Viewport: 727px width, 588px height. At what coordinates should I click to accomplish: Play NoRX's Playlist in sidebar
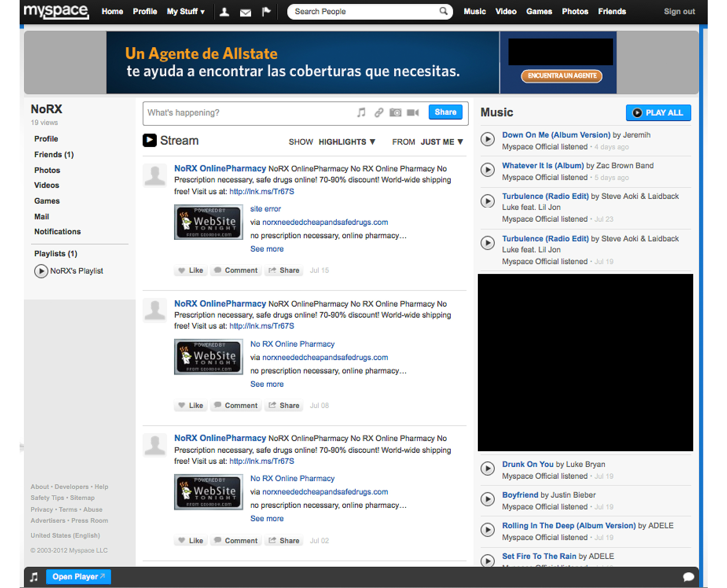[41, 271]
